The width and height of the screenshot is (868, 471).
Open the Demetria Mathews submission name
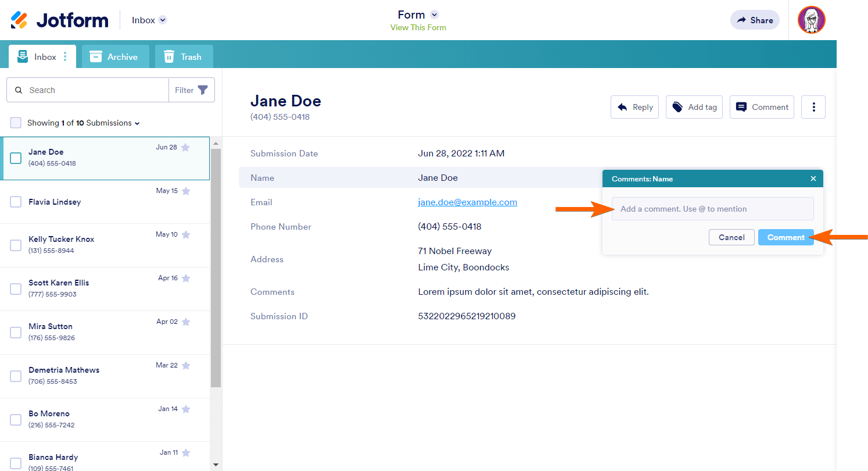tap(64, 370)
